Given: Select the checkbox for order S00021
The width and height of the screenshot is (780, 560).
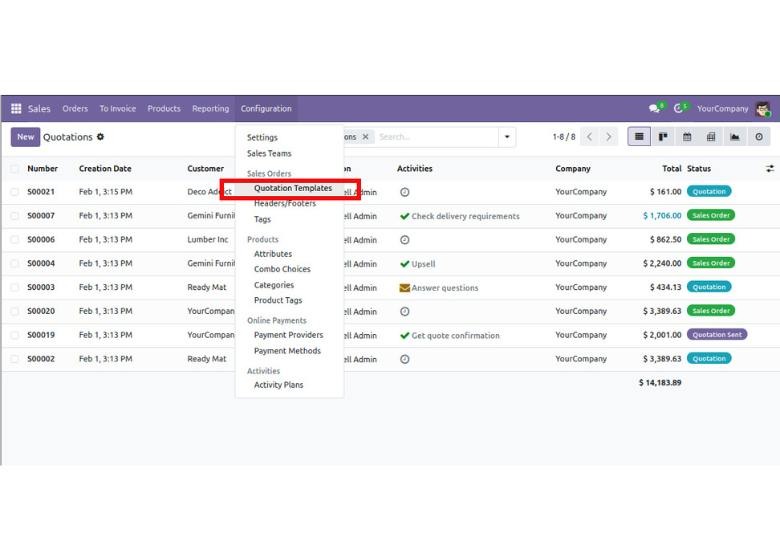Looking at the screenshot, I should point(15,192).
